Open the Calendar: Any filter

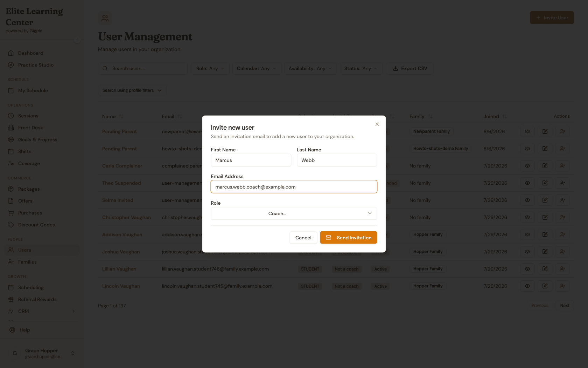point(257,68)
